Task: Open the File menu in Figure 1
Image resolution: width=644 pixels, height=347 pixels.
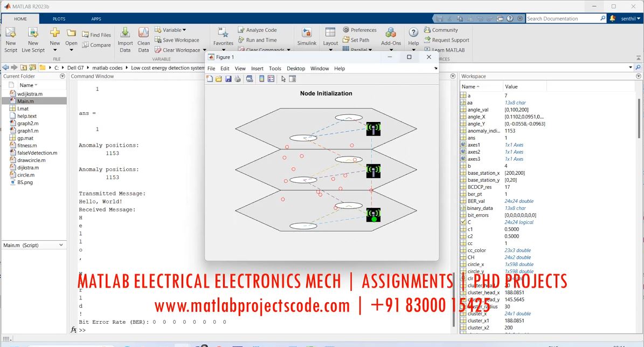Action: click(211, 69)
